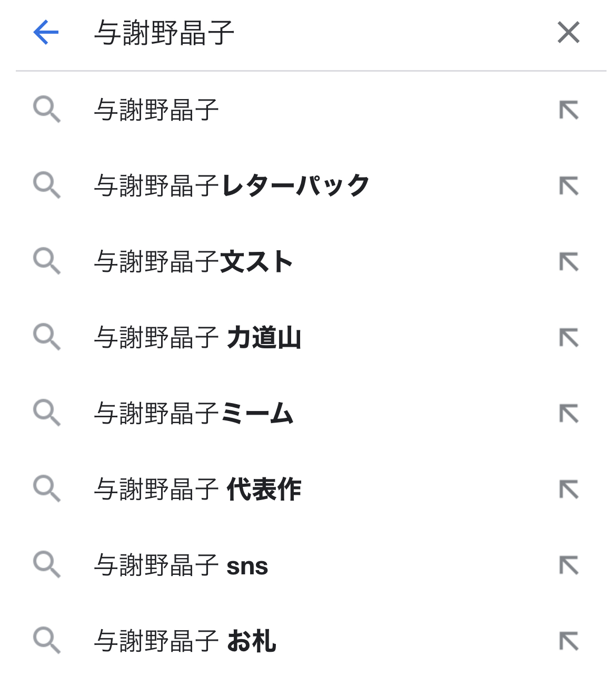Select the 与謝野晶子 力道山 suggestion
Image resolution: width=616 pixels, height=695 pixels.
coord(197,338)
